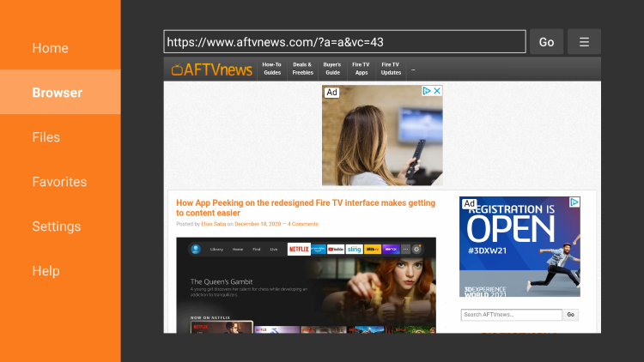Open the App Peeking article headline
This screenshot has width=644, height=362.
305,208
